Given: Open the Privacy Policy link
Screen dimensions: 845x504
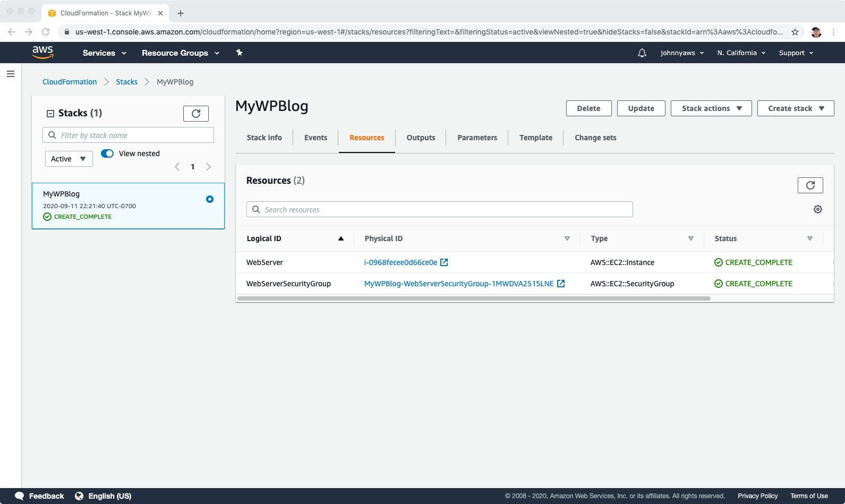Looking at the screenshot, I should tap(757, 496).
